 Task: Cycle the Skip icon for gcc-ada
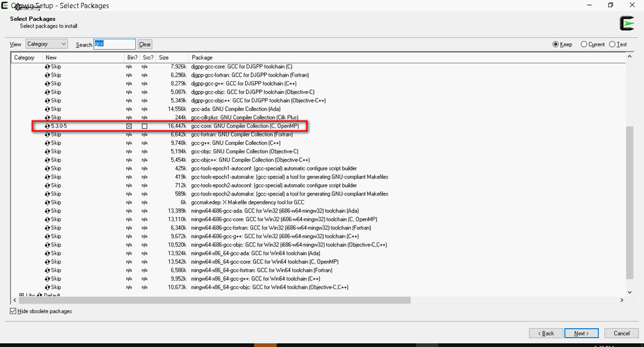click(x=47, y=109)
